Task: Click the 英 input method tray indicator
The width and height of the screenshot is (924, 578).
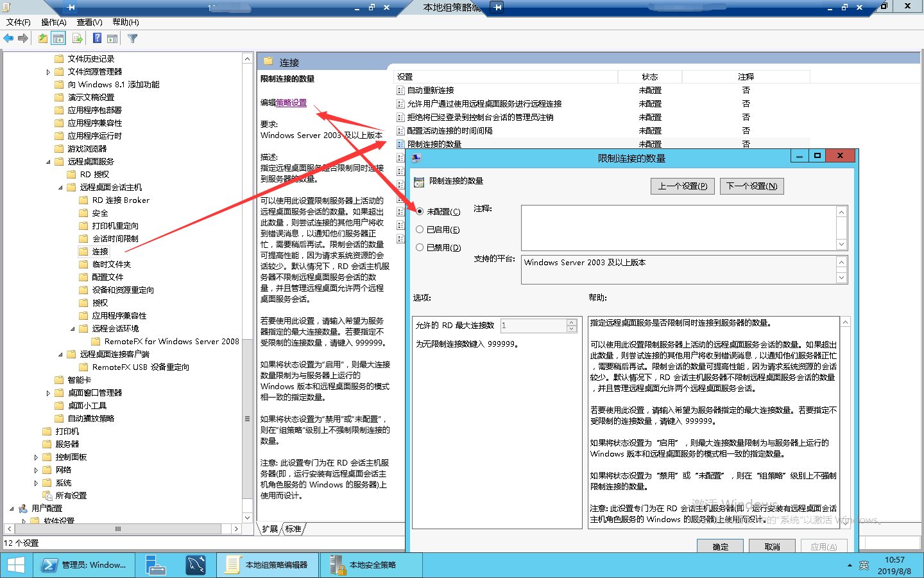Action: click(864, 566)
